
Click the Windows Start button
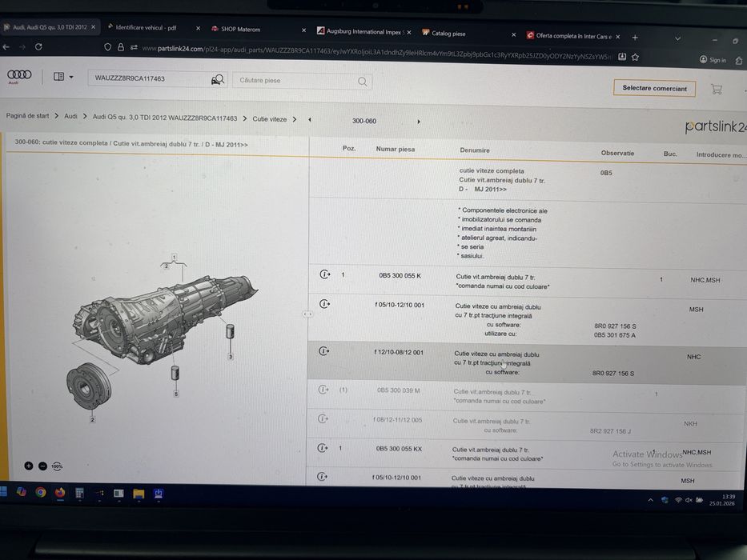[x=3, y=491]
